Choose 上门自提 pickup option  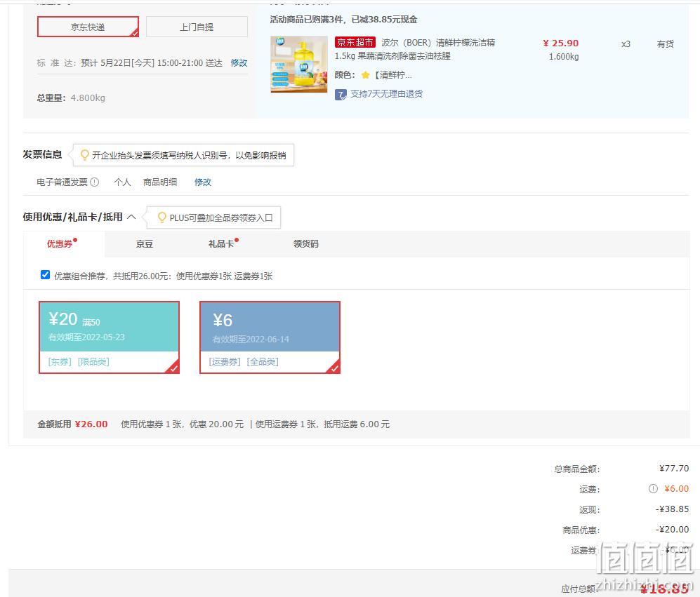coord(197,27)
